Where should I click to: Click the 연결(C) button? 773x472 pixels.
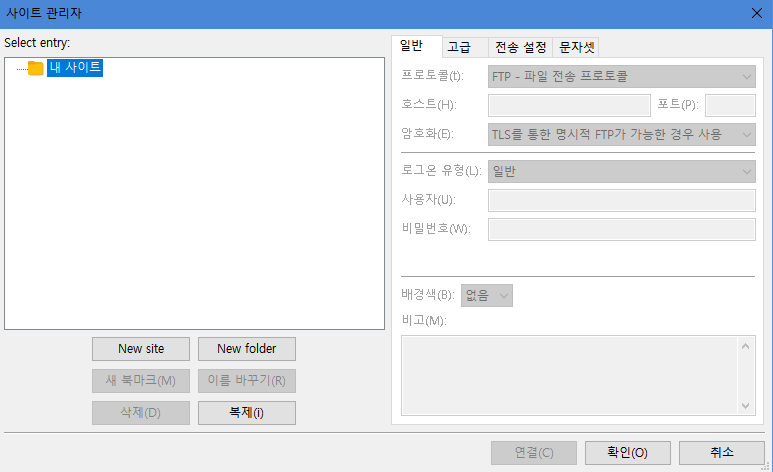click(x=533, y=453)
